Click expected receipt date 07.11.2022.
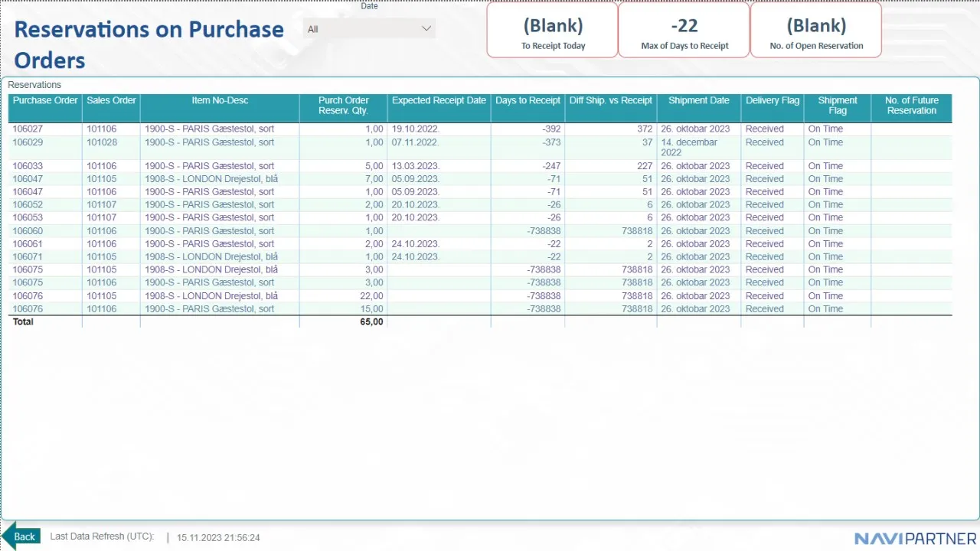980x551 pixels. coord(415,142)
